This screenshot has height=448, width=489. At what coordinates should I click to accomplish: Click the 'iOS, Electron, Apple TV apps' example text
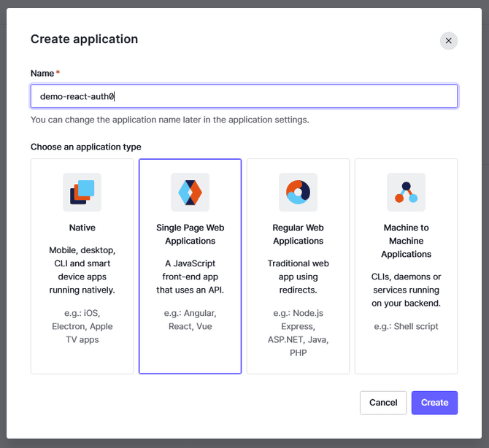click(x=82, y=326)
